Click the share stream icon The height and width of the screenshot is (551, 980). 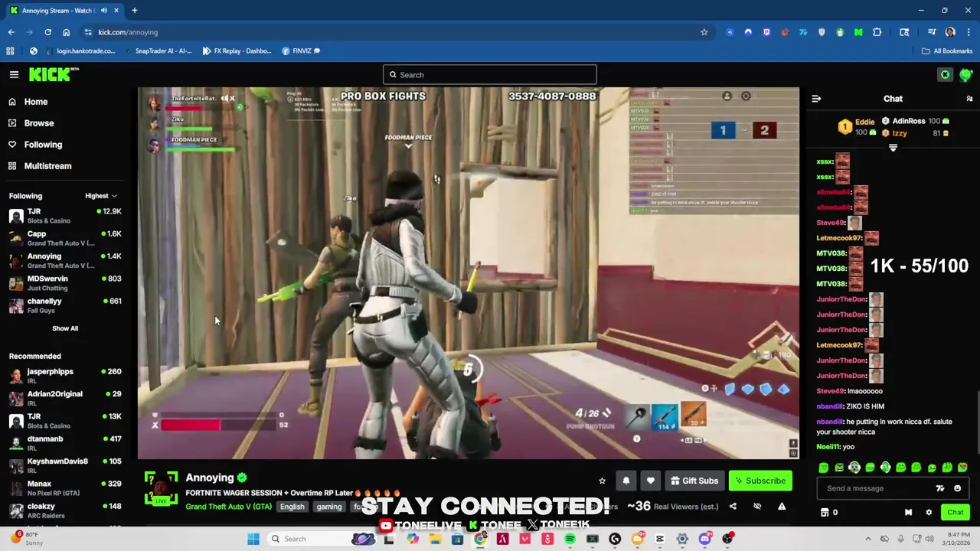[733, 506]
